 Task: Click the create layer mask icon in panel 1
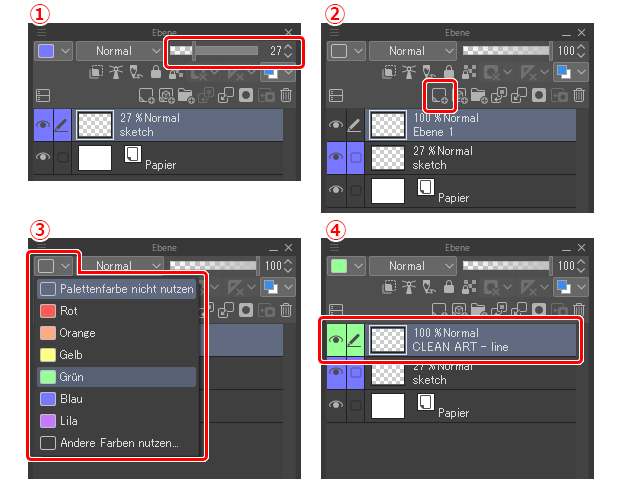pos(246,95)
